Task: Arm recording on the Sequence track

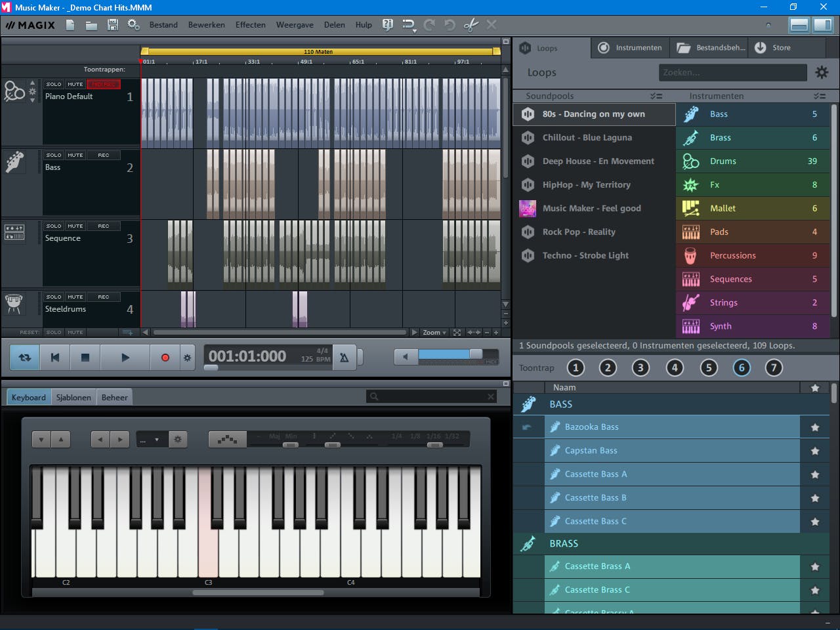Action: [104, 226]
